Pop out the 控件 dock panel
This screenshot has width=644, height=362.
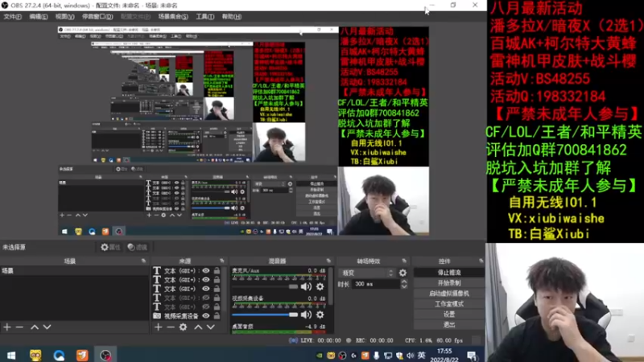coord(481,261)
